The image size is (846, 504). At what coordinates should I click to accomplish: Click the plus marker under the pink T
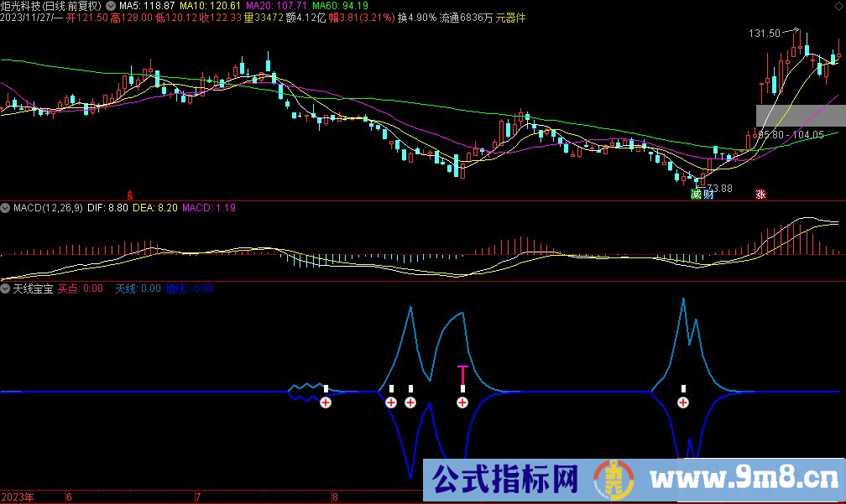tap(462, 403)
